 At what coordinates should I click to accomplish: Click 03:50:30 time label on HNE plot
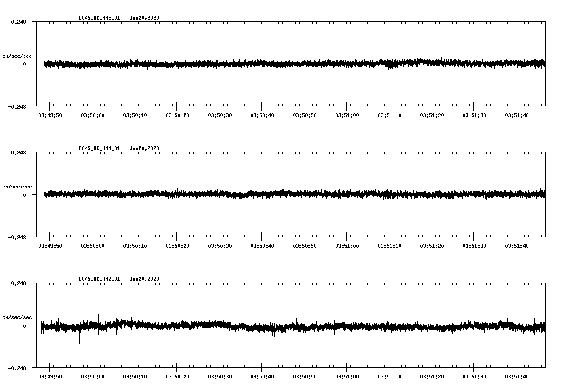[x=220, y=115]
